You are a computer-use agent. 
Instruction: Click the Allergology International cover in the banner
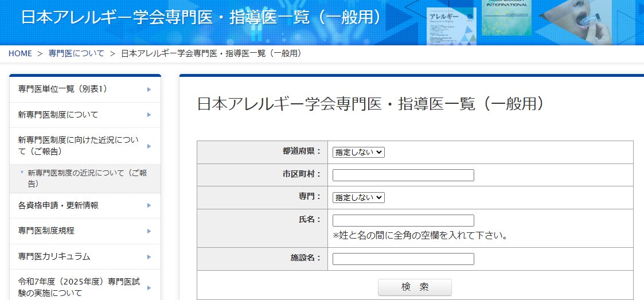coord(506,17)
